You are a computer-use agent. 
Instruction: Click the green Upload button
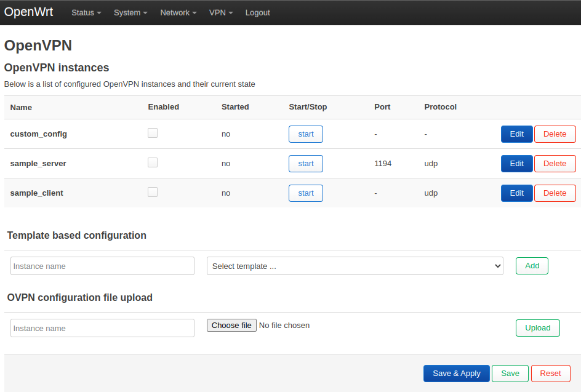point(537,328)
